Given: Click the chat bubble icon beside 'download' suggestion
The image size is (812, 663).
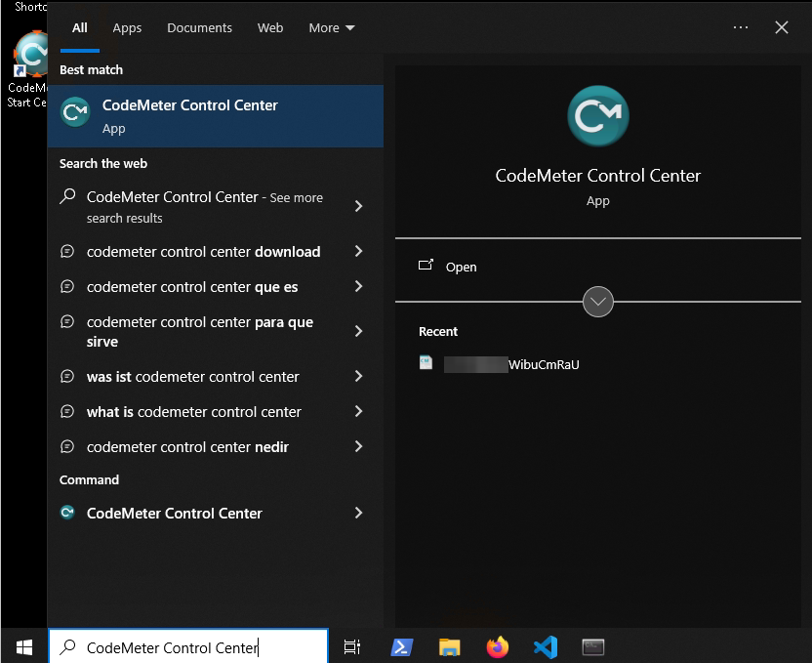Looking at the screenshot, I should (x=67, y=251).
